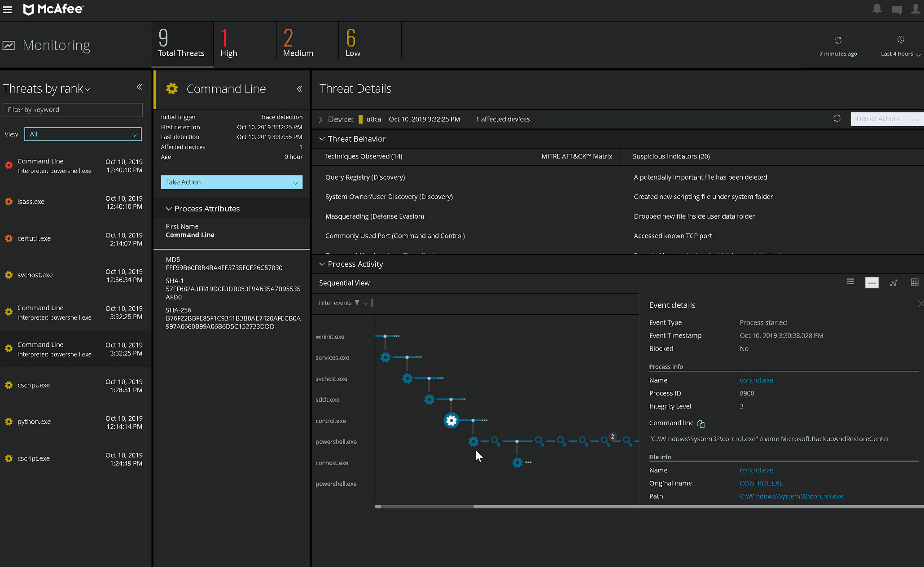The width and height of the screenshot is (924, 567).
Task: Select Command Line threat at 12:40:10 PM
Action: coord(75,166)
